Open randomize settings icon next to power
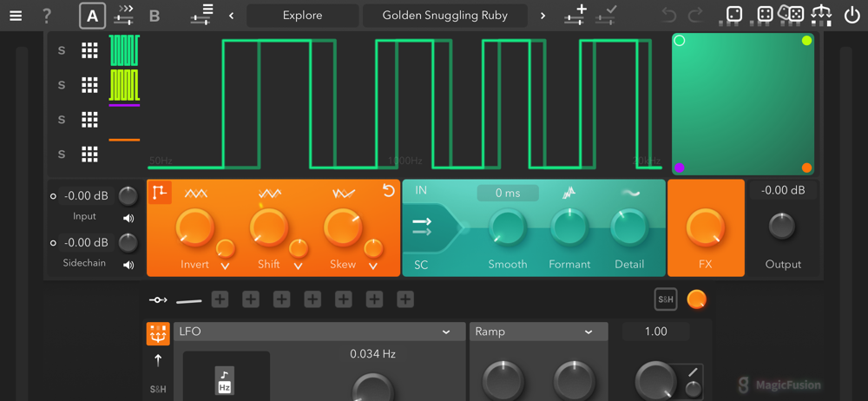The image size is (868, 401). [821, 14]
